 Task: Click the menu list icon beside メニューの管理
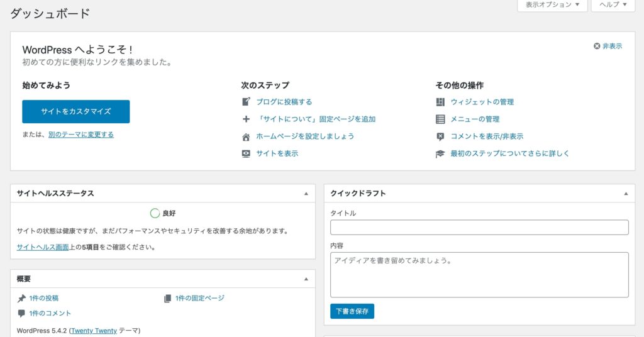pos(440,119)
